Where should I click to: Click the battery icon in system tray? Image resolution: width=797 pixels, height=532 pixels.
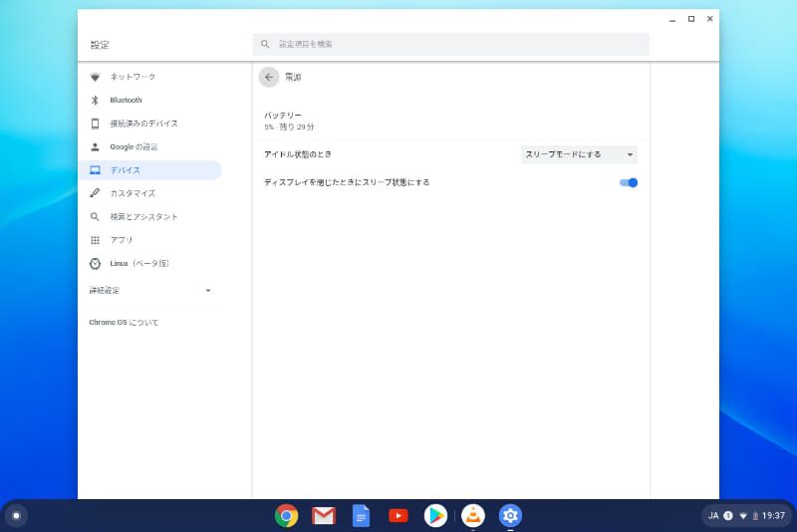[x=755, y=516]
